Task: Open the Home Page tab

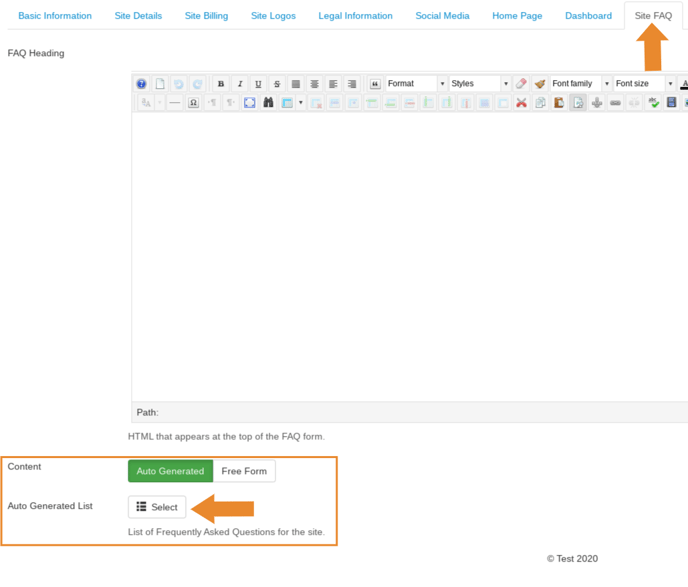Action: pos(517,16)
